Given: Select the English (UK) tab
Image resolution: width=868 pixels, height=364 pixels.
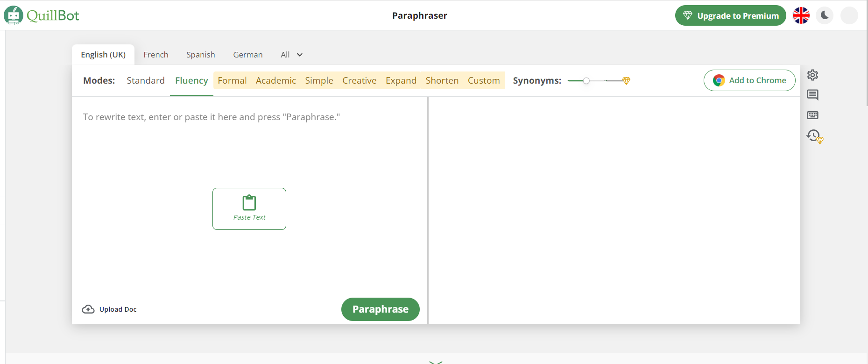Looking at the screenshot, I should point(103,55).
